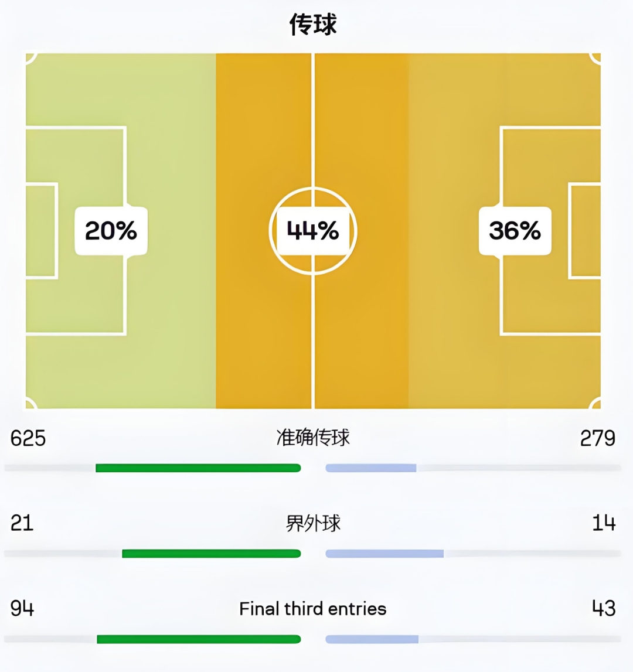633x672 pixels.
Task: Click the green Final third entries bar
Action: coord(199,639)
